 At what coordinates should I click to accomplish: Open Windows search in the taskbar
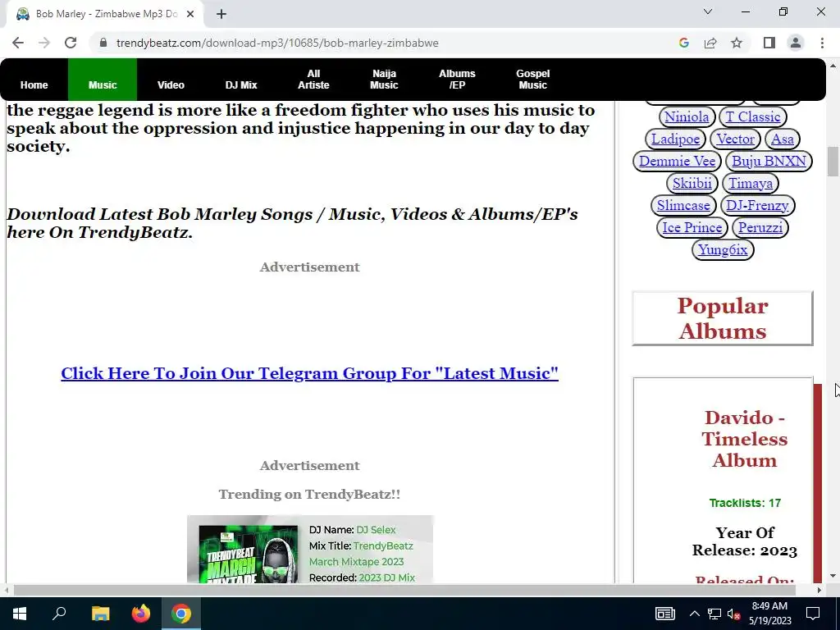[59, 614]
